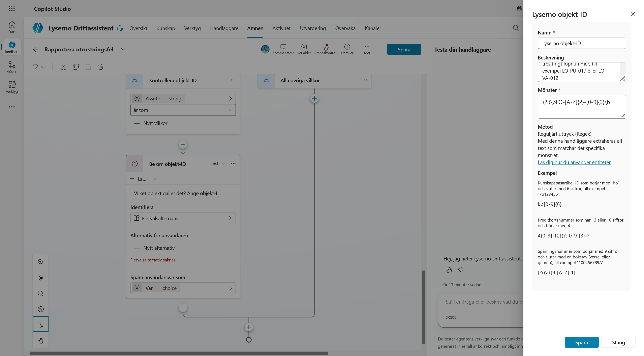
Task: Click the copy icon in toolbar
Action: tap(76, 67)
